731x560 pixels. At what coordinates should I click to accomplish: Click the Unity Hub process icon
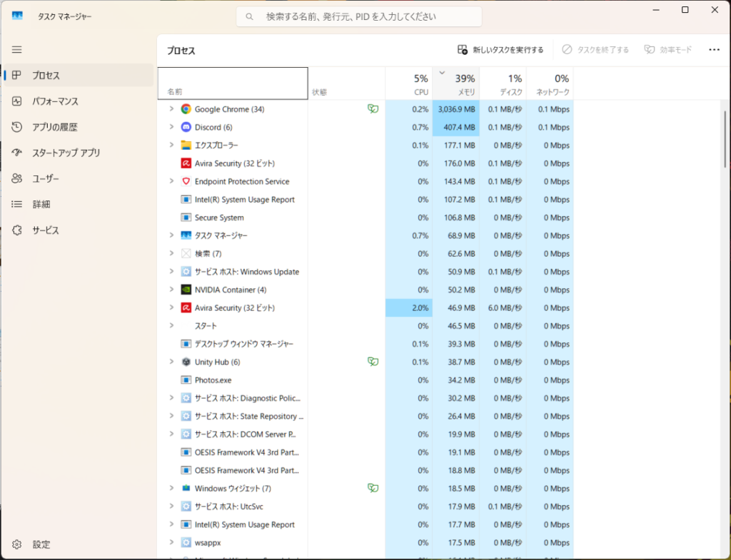pyautogui.click(x=186, y=362)
